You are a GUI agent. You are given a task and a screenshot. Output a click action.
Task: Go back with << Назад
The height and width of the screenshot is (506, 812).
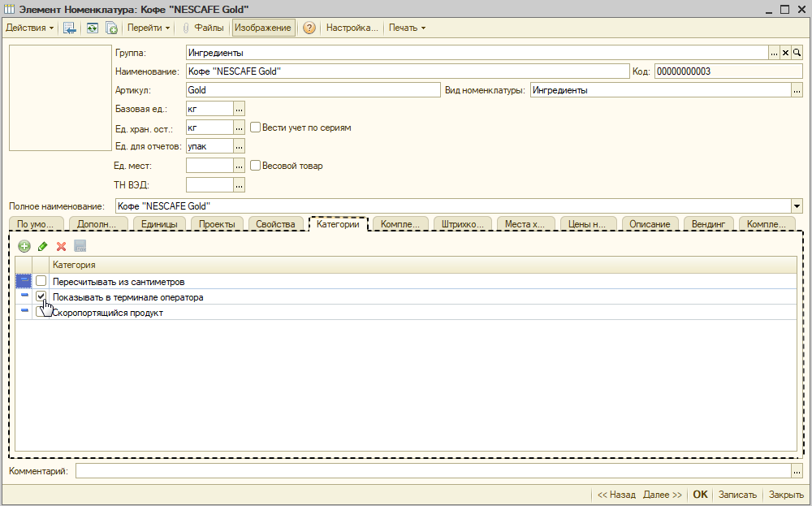[616, 495]
